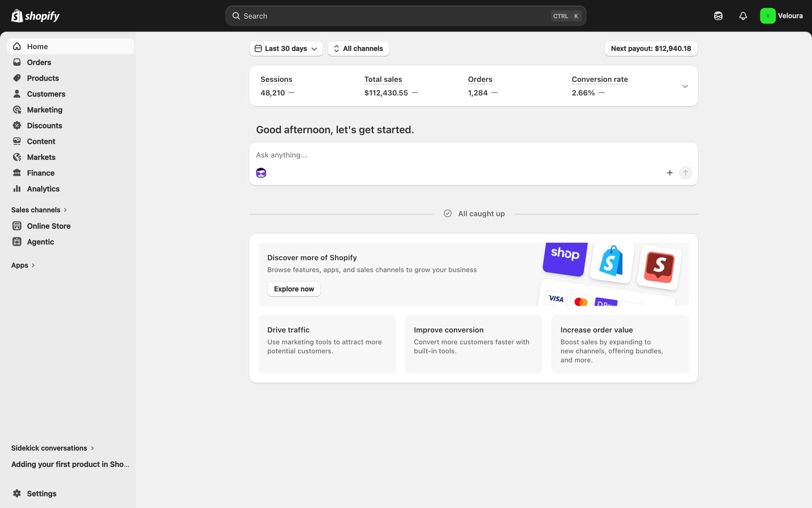Open the Last 30 days date dropdown

[x=286, y=49]
